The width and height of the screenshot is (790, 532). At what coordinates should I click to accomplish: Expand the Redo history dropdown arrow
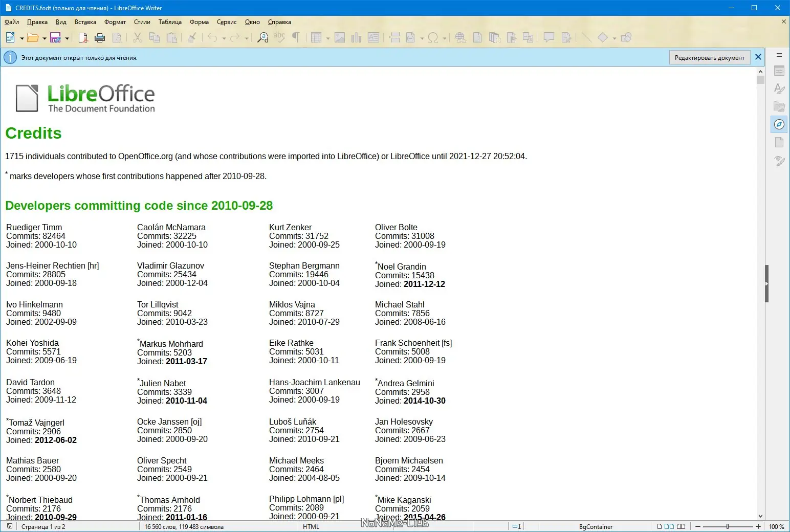246,38
